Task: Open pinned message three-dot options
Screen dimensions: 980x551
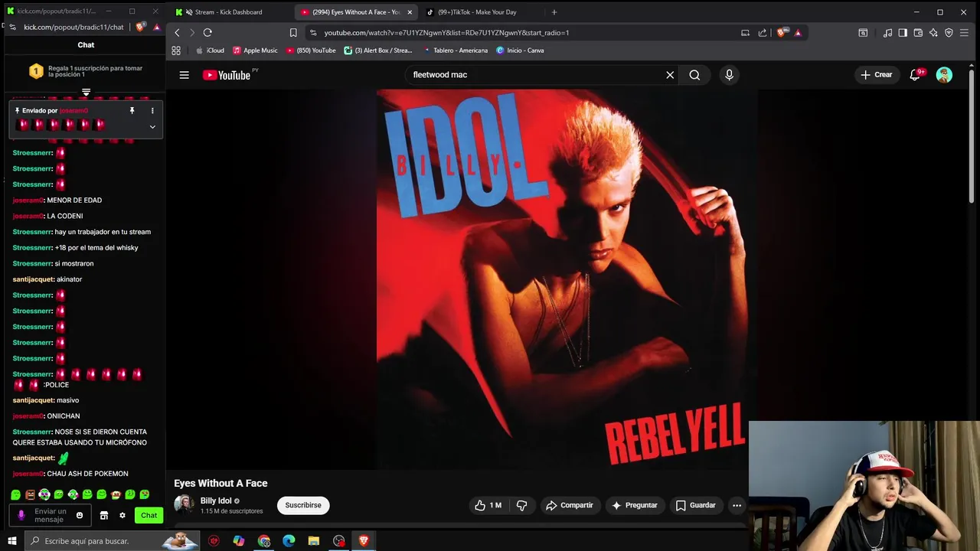Action: click(152, 111)
